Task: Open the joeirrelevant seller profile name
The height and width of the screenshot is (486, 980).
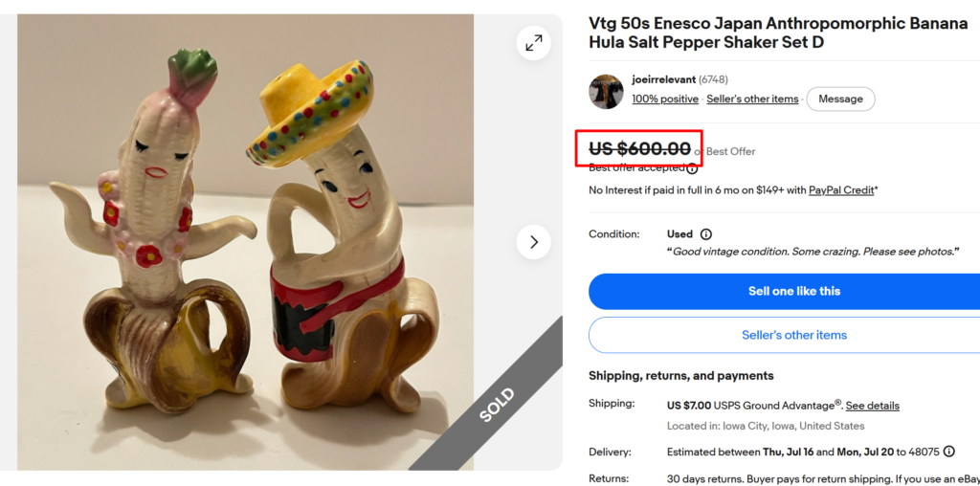Action: 664,79
